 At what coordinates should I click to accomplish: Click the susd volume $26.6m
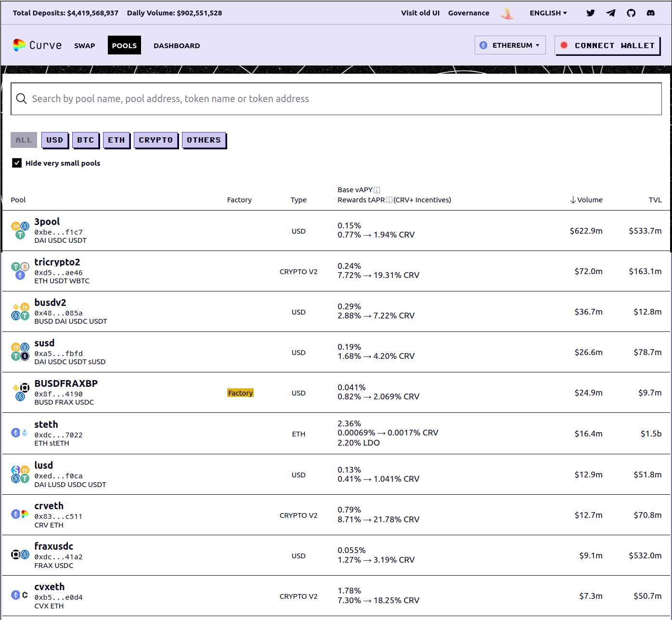tap(588, 352)
